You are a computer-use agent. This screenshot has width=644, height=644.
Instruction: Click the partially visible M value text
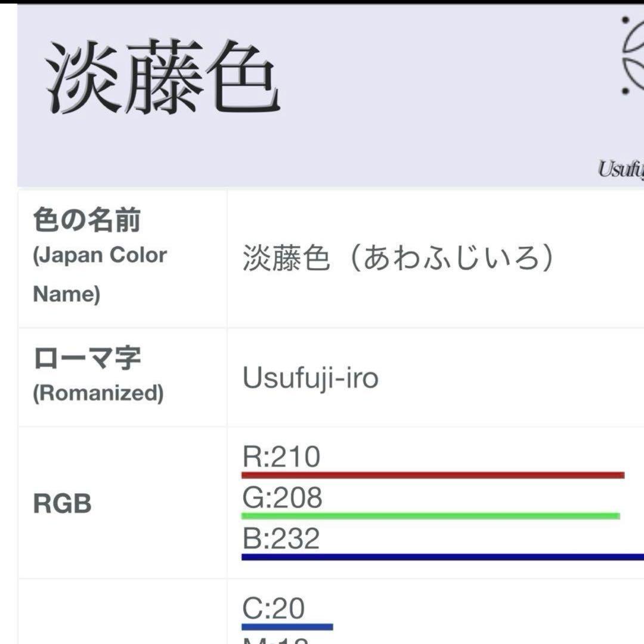click(275, 639)
